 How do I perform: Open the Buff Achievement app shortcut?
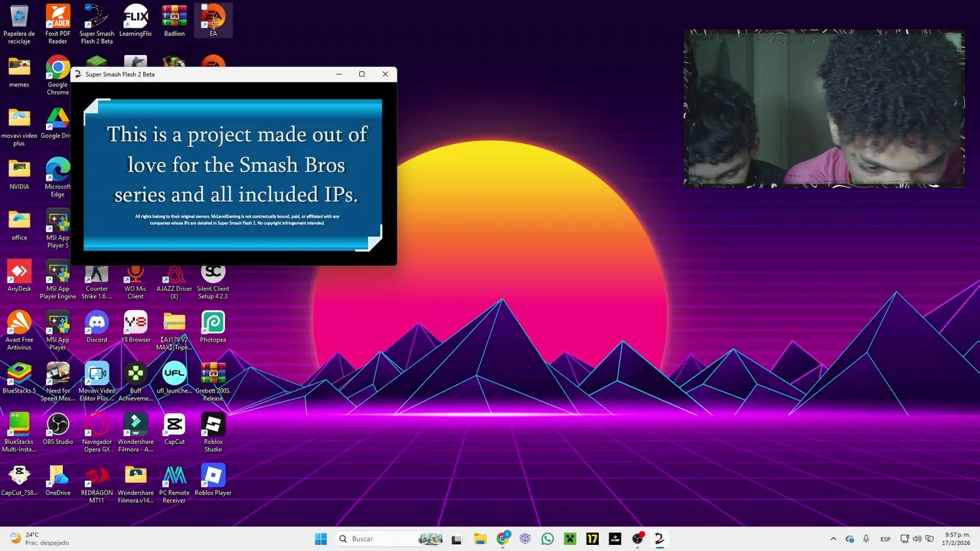tap(136, 382)
